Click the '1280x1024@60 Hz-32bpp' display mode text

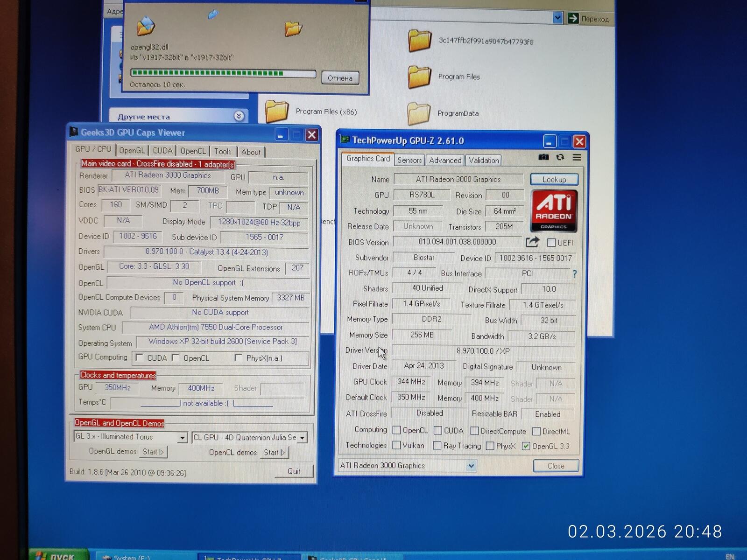tap(259, 223)
